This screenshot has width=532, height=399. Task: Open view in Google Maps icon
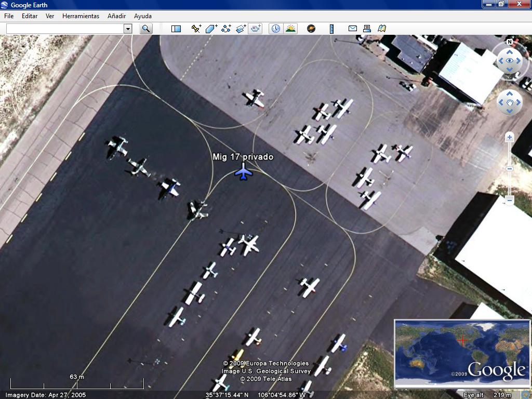pos(382,29)
